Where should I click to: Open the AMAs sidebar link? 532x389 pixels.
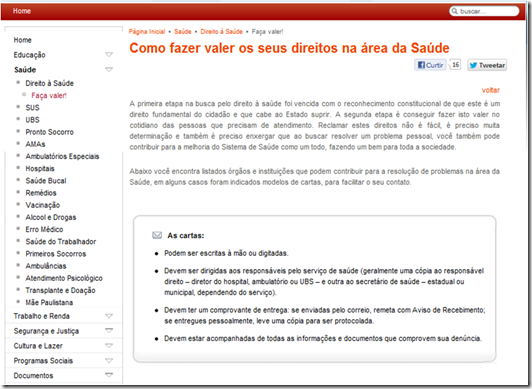[x=35, y=144]
